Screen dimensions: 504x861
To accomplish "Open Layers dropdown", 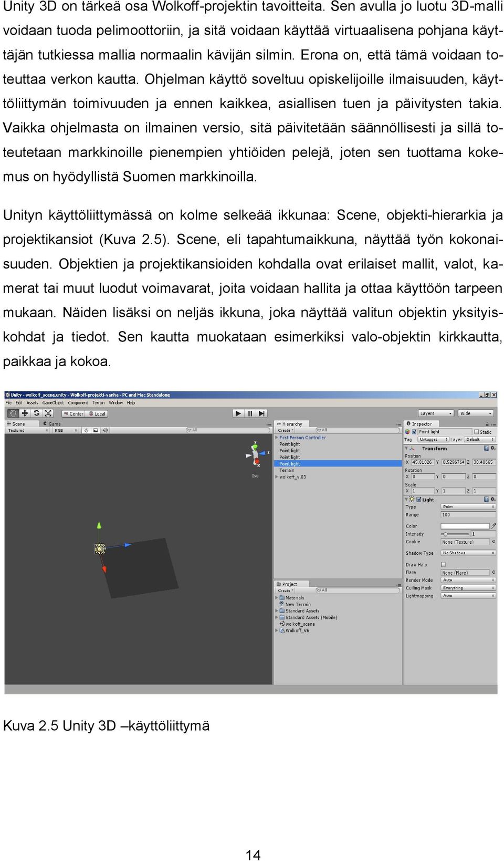I will tap(436, 413).
